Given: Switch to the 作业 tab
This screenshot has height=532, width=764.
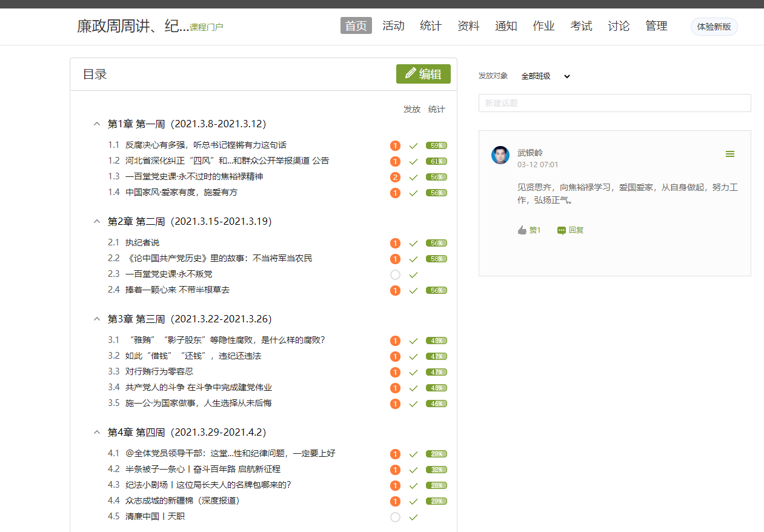Looking at the screenshot, I should click(543, 26).
